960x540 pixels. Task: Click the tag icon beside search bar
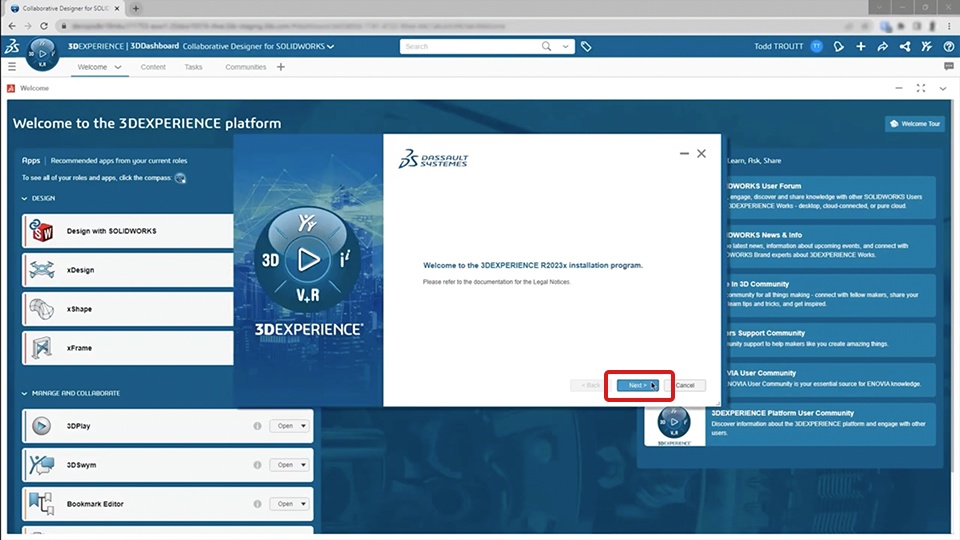[x=586, y=47]
